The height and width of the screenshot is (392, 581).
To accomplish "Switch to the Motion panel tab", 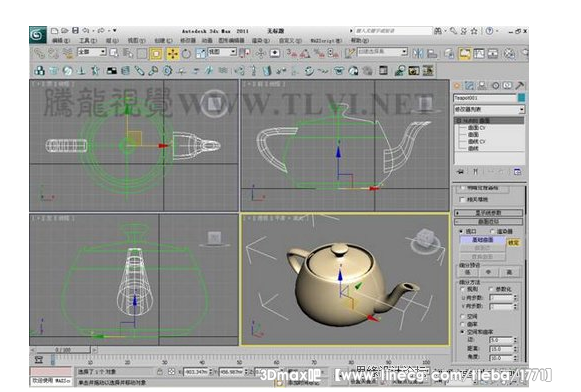I will coord(495,86).
